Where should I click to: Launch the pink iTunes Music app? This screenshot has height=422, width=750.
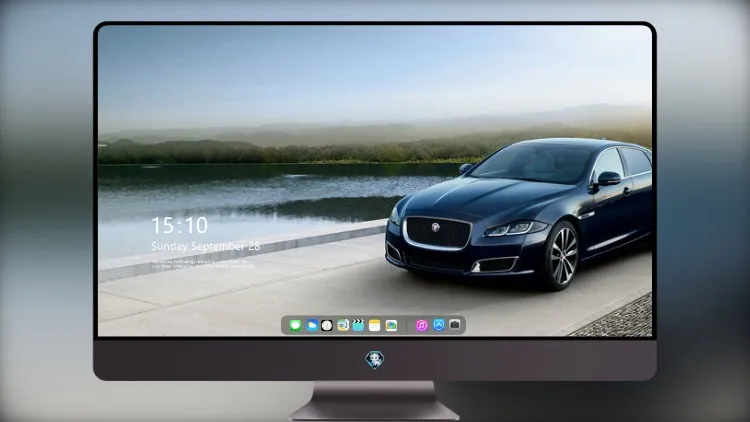[x=421, y=325]
